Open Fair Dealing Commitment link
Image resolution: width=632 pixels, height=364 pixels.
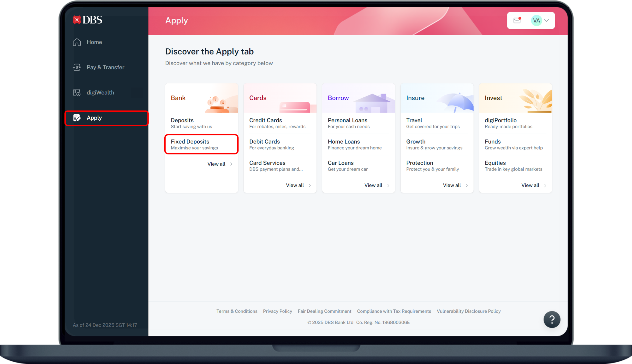[x=325, y=311]
